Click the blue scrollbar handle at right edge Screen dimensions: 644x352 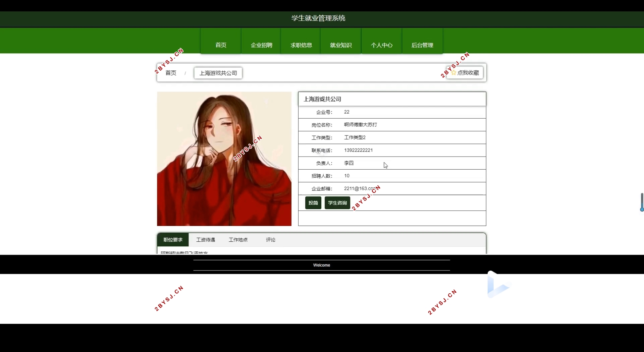[642, 202]
